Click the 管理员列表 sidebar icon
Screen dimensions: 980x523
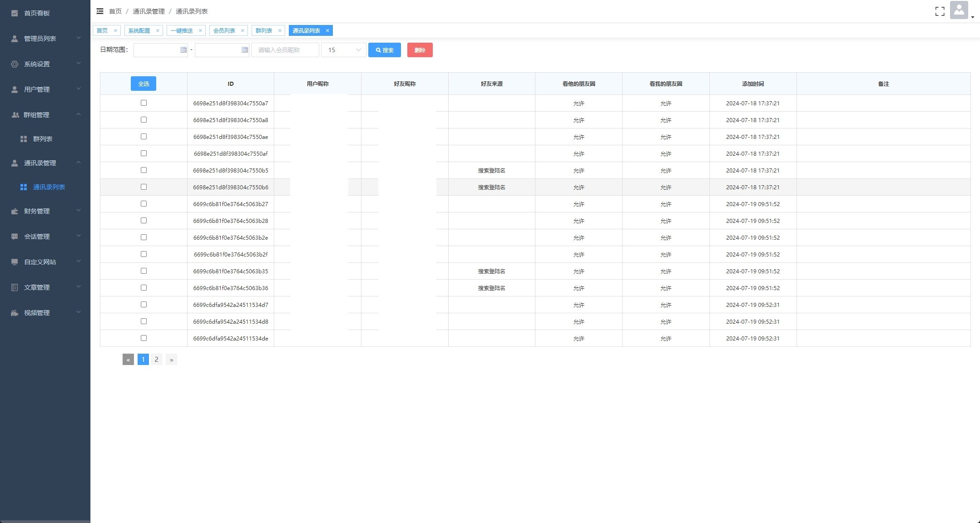click(15, 39)
